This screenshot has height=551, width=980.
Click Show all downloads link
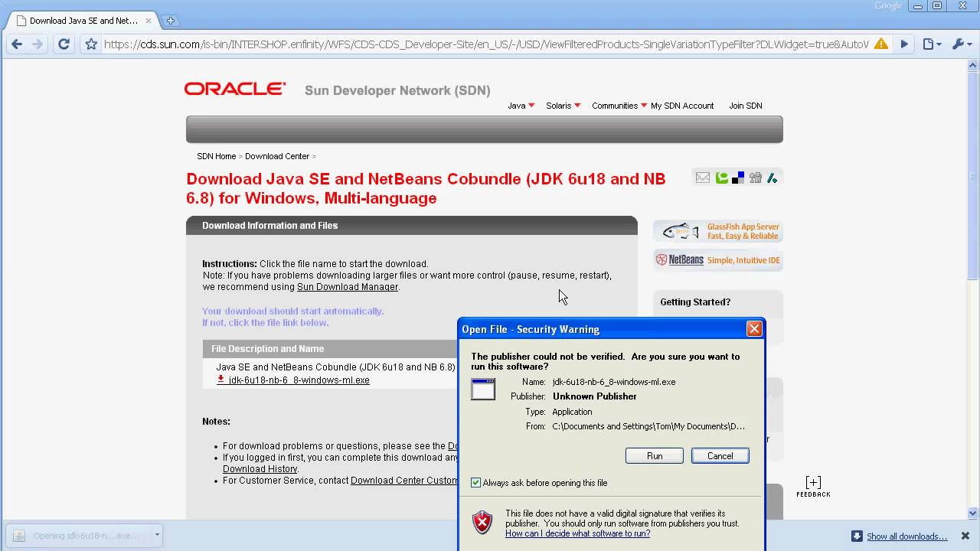pyautogui.click(x=907, y=536)
